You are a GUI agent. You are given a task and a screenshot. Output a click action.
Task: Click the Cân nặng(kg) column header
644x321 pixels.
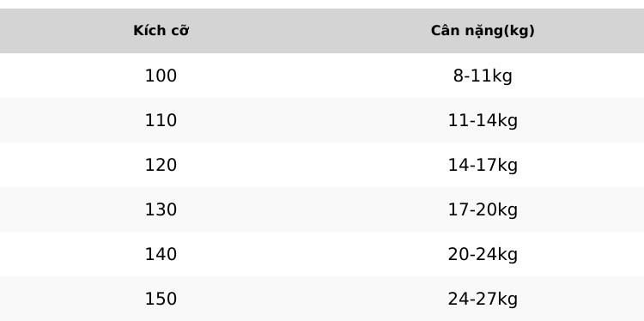pos(483,31)
